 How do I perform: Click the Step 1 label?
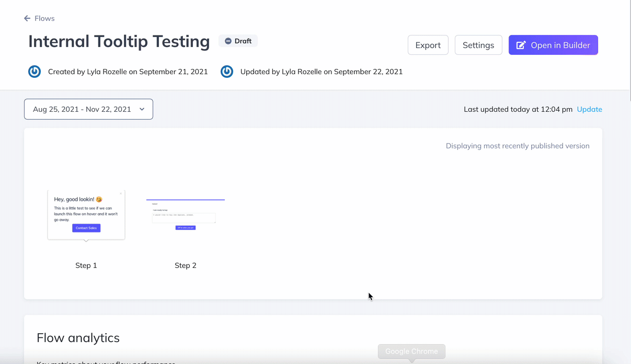pos(86,265)
